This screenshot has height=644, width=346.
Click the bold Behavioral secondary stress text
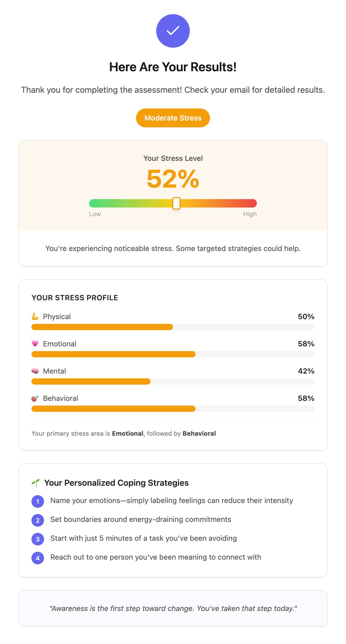(199, 434)
